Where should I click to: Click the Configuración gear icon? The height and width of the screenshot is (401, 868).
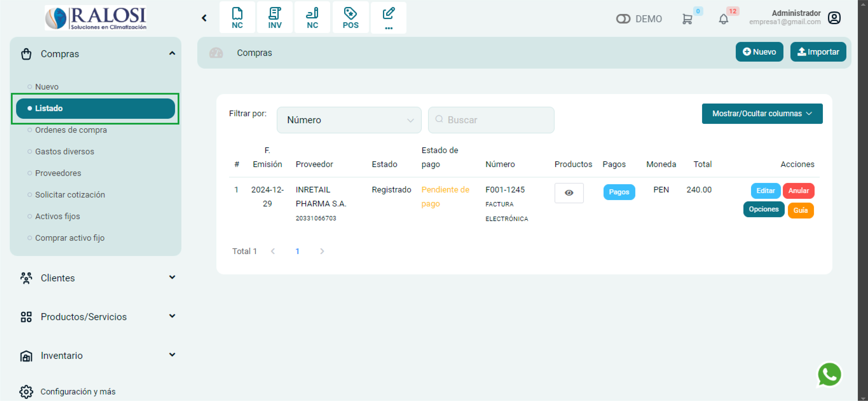tap(26, 391)
